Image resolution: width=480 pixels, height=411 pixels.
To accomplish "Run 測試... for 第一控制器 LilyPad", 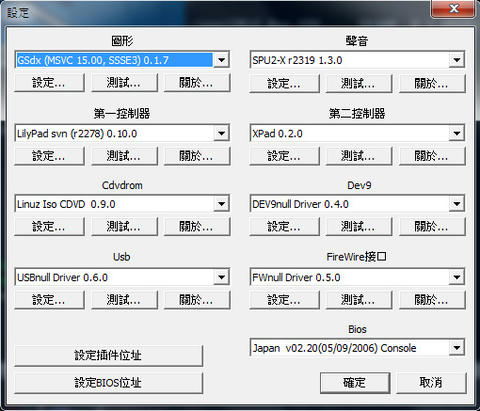I will [x=124, y=156].
